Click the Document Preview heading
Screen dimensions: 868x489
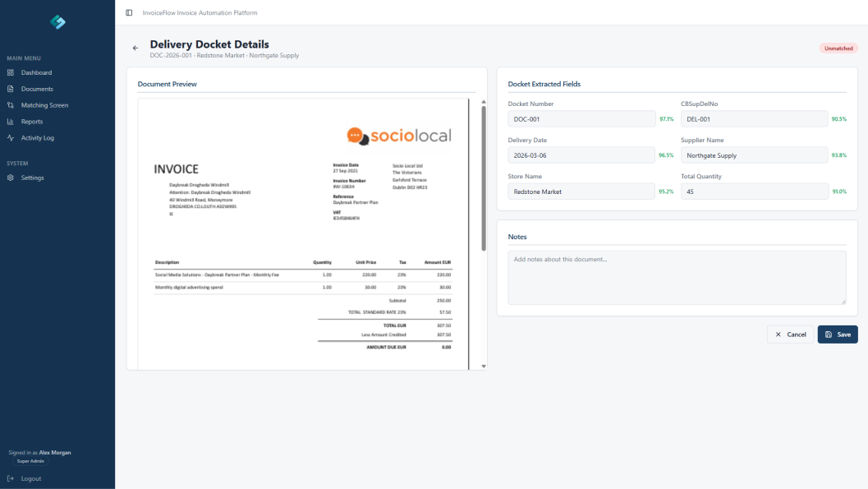click(x=168, y=84)
